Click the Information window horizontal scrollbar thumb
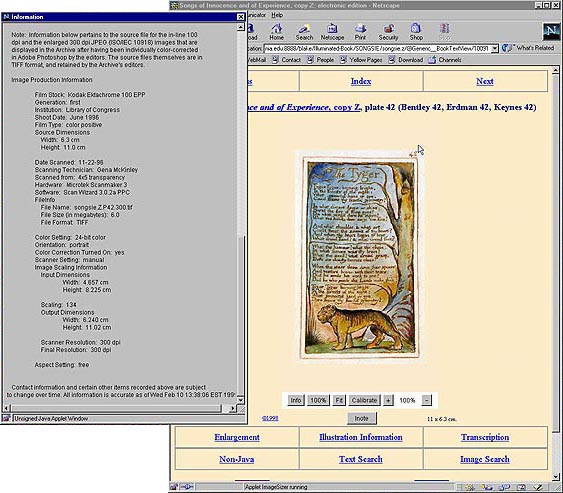Image resolution: width=563 pixels, height=493 pixels. (x=116, y=408)
